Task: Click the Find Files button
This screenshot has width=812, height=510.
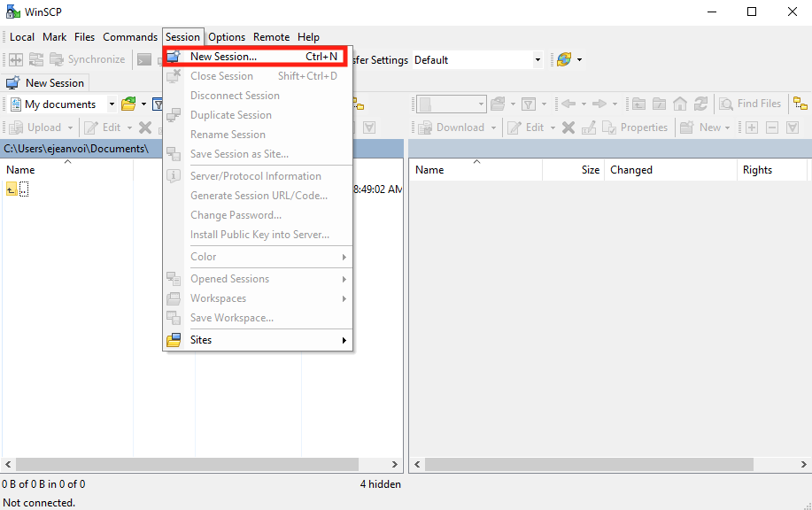Action: pyautogui.click(x=750, y=104)
